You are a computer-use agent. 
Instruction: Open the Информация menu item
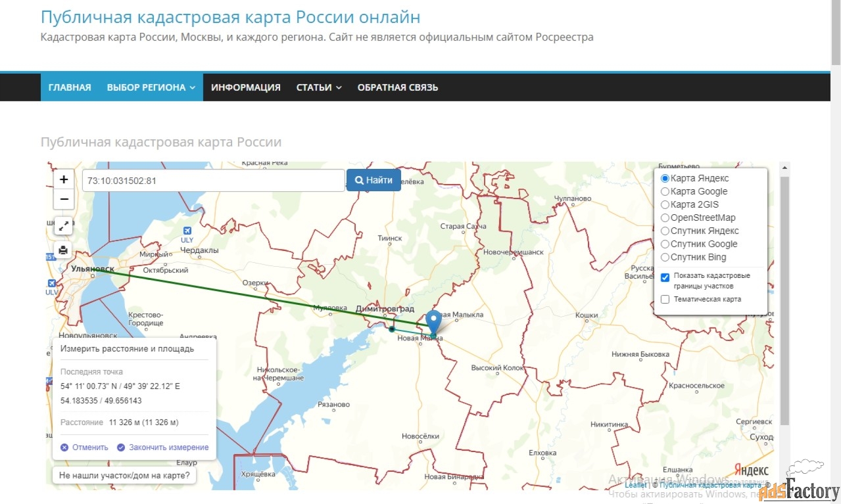tap(246, 87)
